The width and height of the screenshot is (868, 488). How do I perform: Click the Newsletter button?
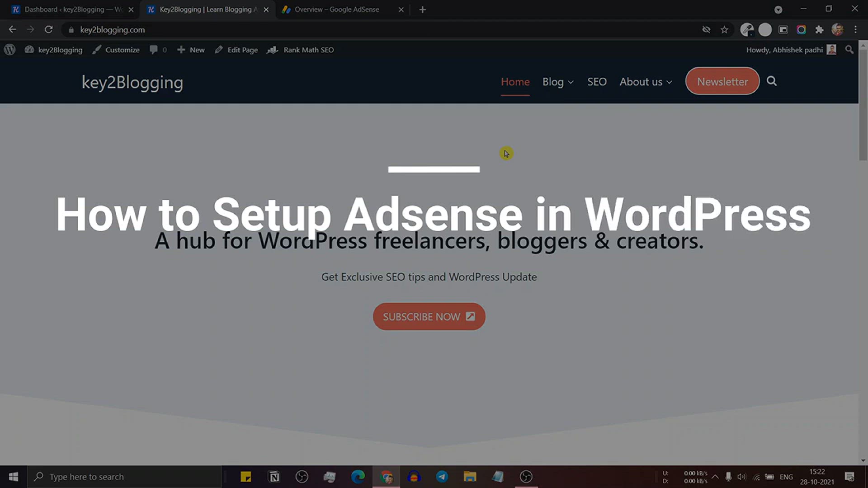tap(722, 81)
